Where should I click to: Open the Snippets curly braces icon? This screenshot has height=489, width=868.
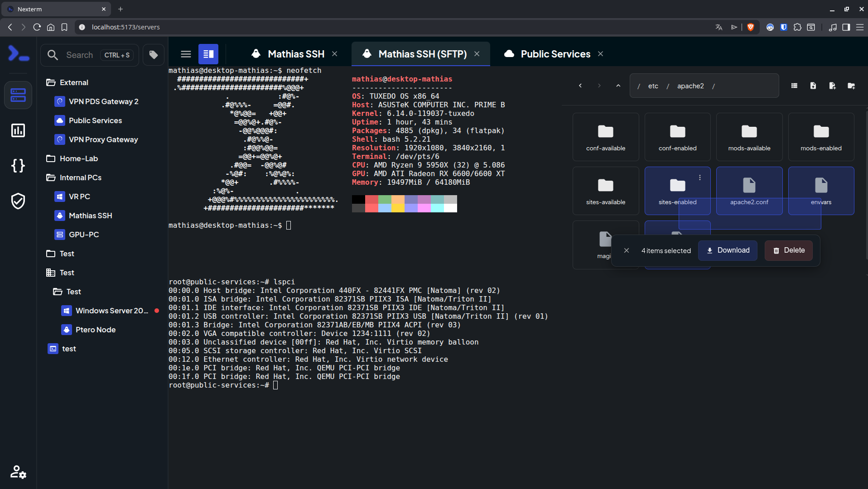18,166
